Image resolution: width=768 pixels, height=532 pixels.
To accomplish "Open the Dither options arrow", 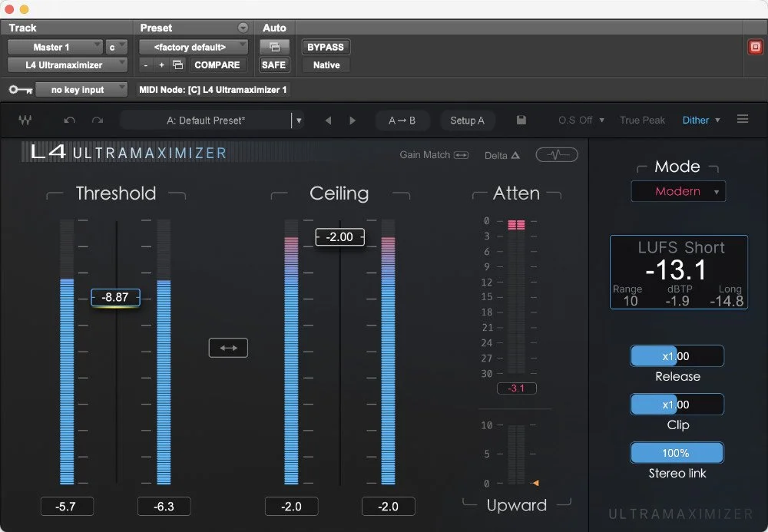I will click(x=717, y=120).
